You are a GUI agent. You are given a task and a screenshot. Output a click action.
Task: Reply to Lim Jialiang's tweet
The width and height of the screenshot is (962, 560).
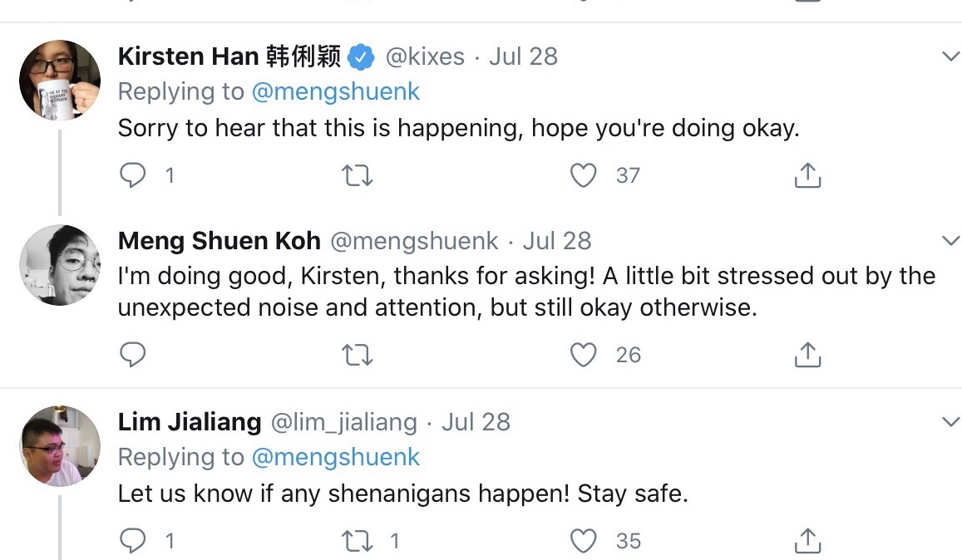tap(132, 541)
